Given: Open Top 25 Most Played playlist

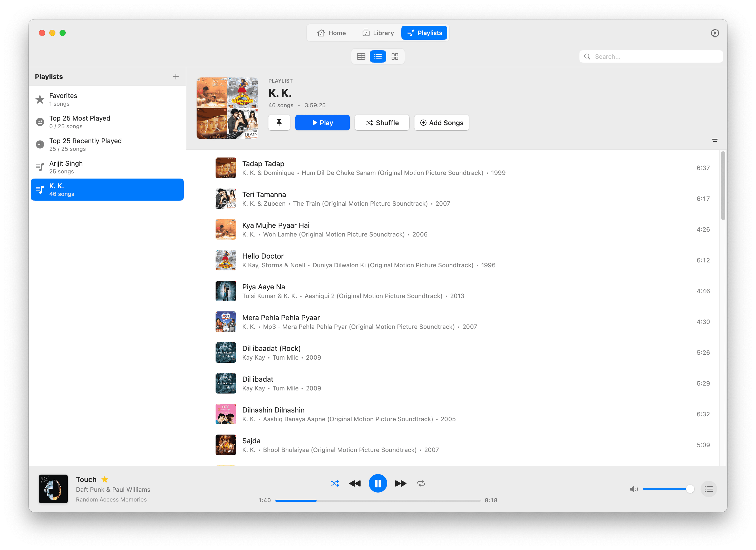Looking at the screenshot, I should (107, 122).
